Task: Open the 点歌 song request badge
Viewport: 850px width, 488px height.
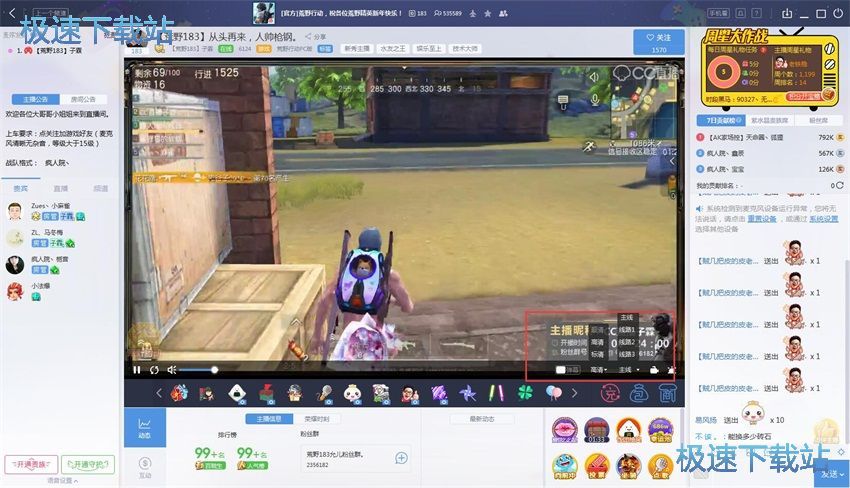Action: pyautogui.click(x=660, y=466)
